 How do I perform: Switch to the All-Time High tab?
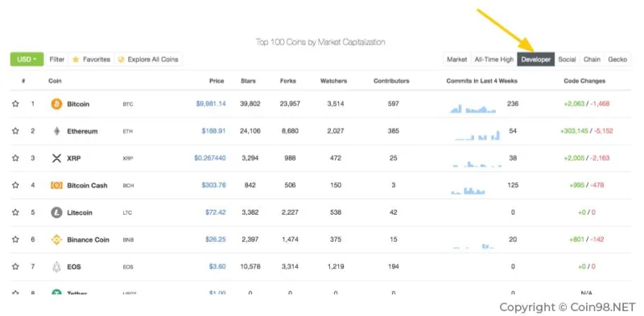493,59
